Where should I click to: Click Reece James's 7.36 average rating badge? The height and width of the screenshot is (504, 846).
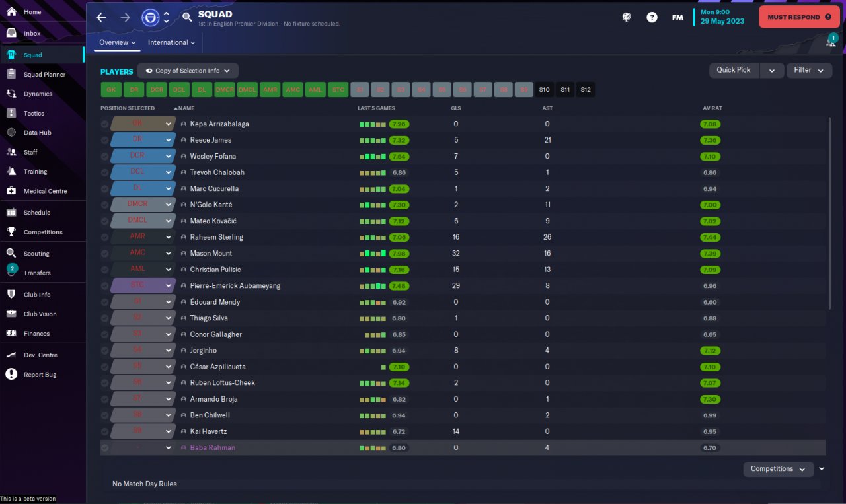pyautogui.click(x=709, y=140)
